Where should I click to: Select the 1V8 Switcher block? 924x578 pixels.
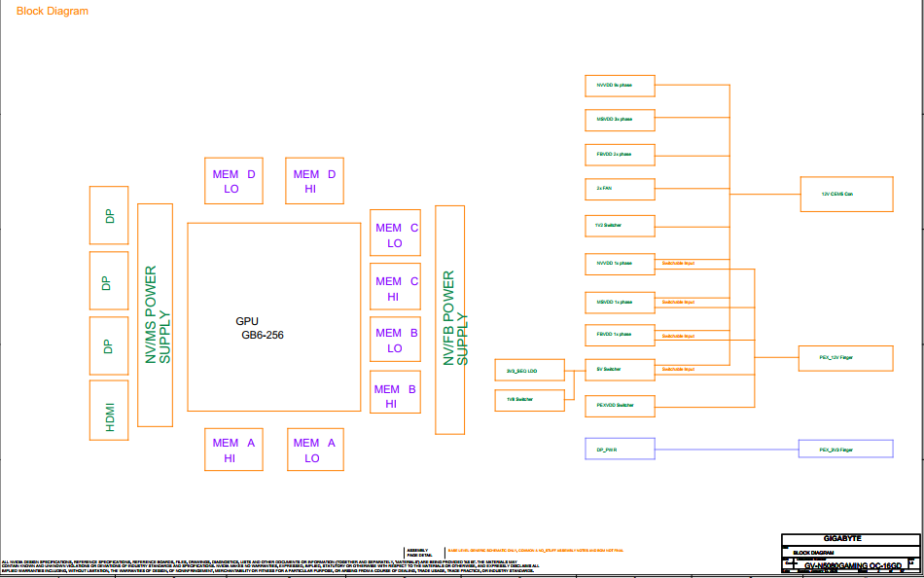coord(529,400)
